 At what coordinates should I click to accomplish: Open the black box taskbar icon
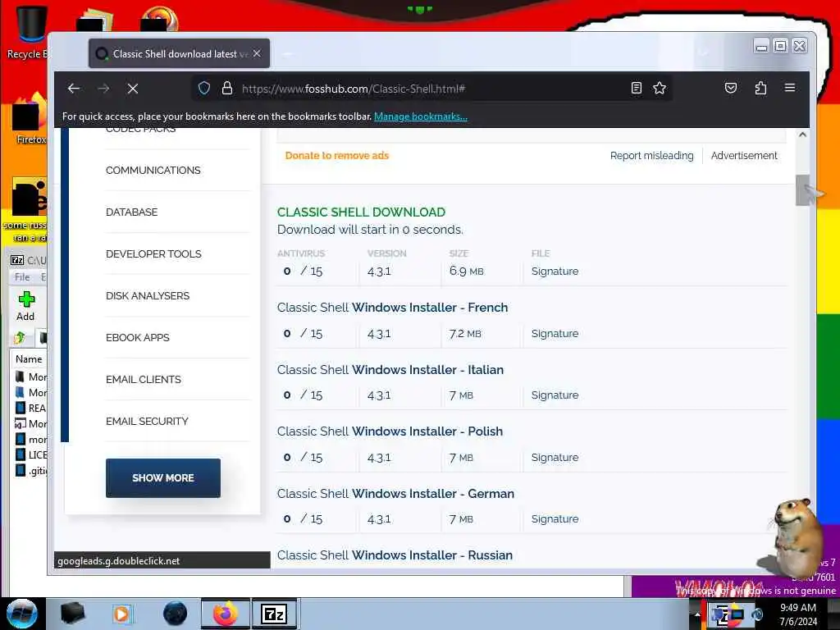[73, 614]
